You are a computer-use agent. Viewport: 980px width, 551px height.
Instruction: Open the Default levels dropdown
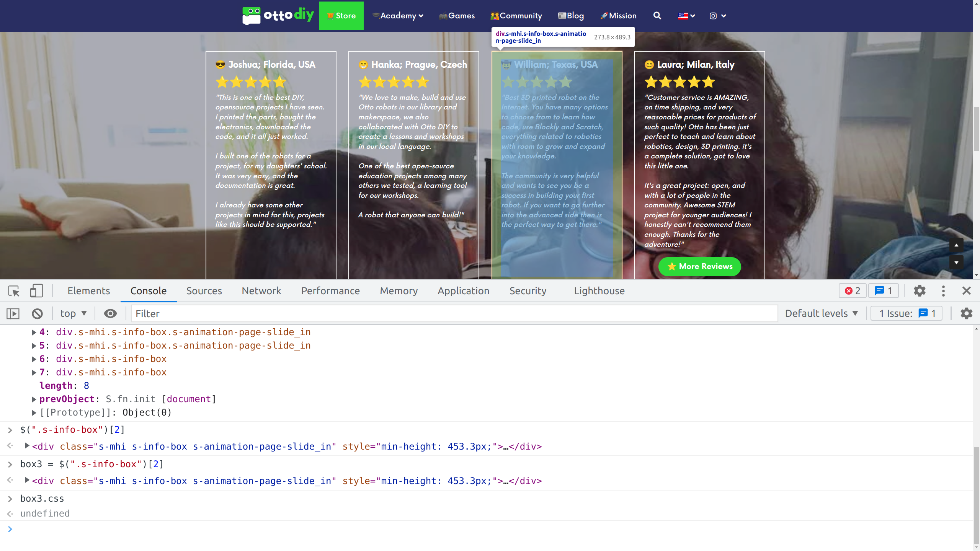point(821,314)
